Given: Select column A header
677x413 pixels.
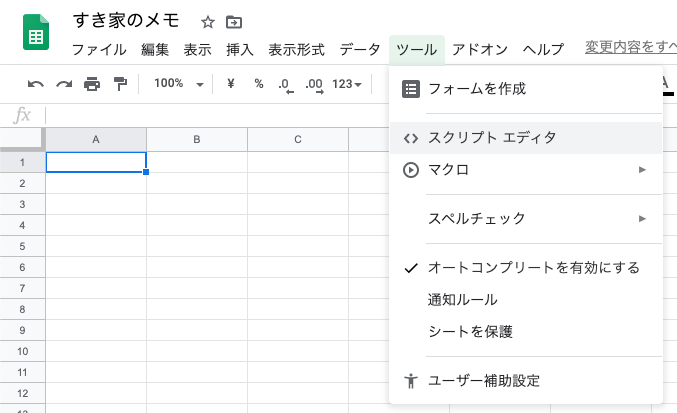Looking at the screenshot, I should coord(96,139).
